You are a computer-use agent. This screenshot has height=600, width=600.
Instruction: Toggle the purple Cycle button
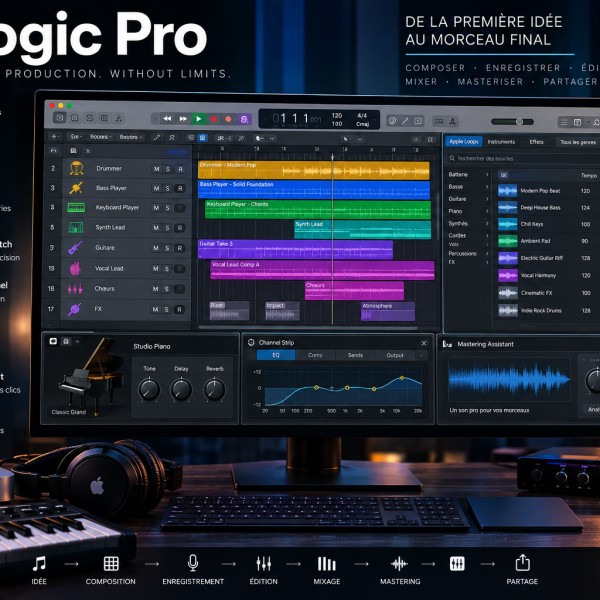pyautogui.click(x=244, y=119)
